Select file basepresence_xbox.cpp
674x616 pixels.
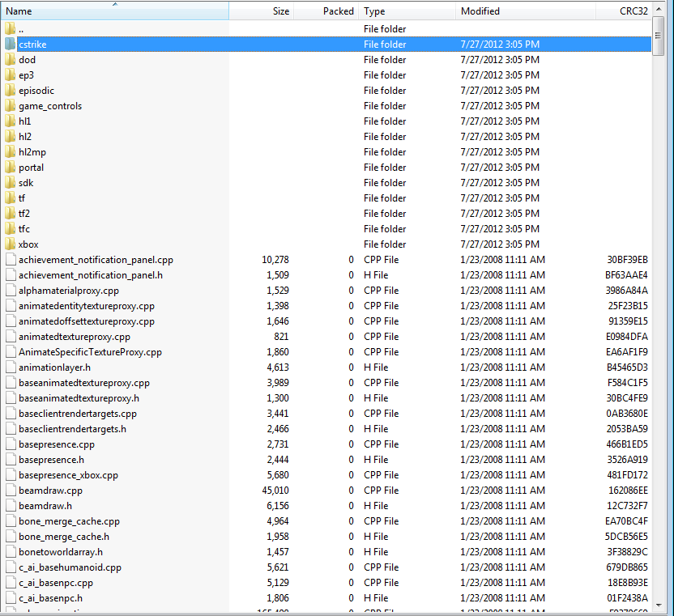[x=68, y=475]
